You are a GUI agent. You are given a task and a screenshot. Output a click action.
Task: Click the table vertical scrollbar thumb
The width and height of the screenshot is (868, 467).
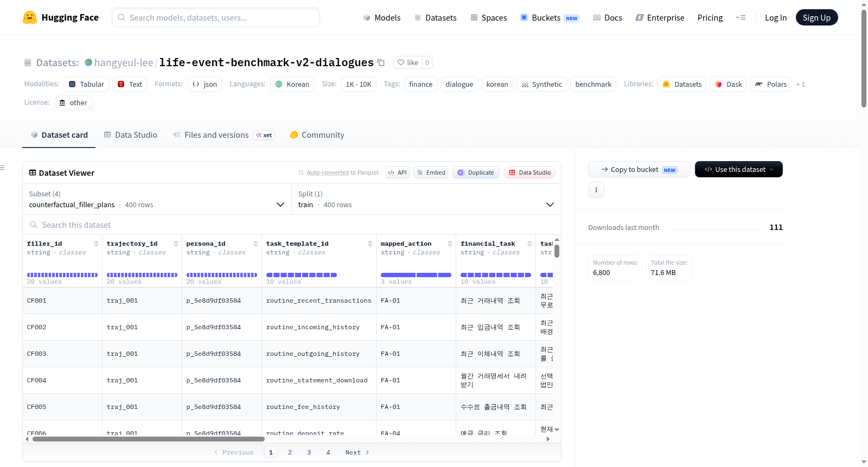click(x=557, y=251)
